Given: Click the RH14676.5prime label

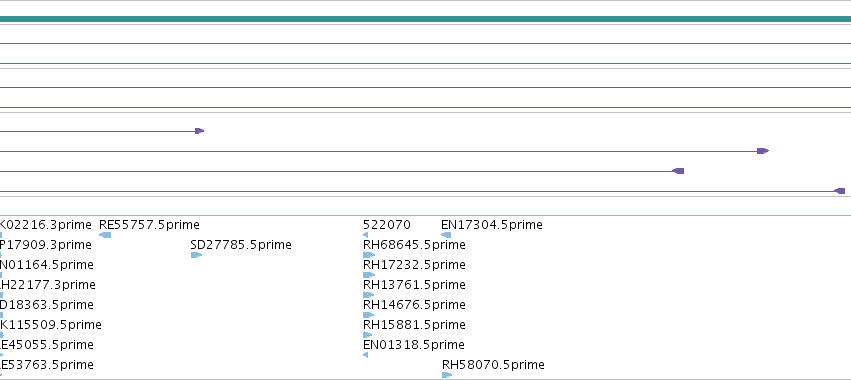Looking at the screenshot, I should (414, 305).
